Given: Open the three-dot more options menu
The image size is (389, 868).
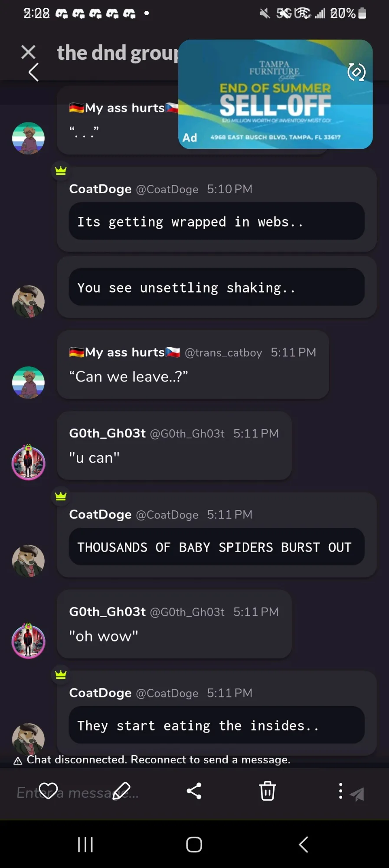Looking at the screenshot, I should tap(341, 791).
